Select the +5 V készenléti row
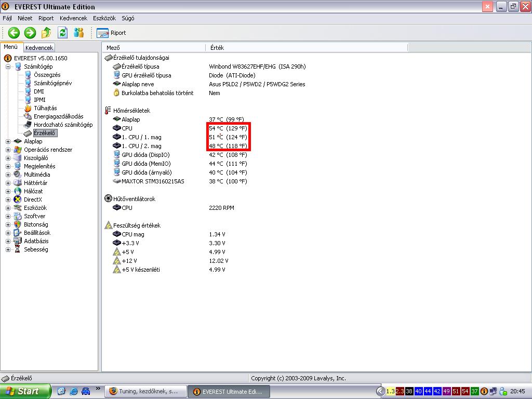The width and height of the screenshot is (532, 399). (x=169, y=270)
